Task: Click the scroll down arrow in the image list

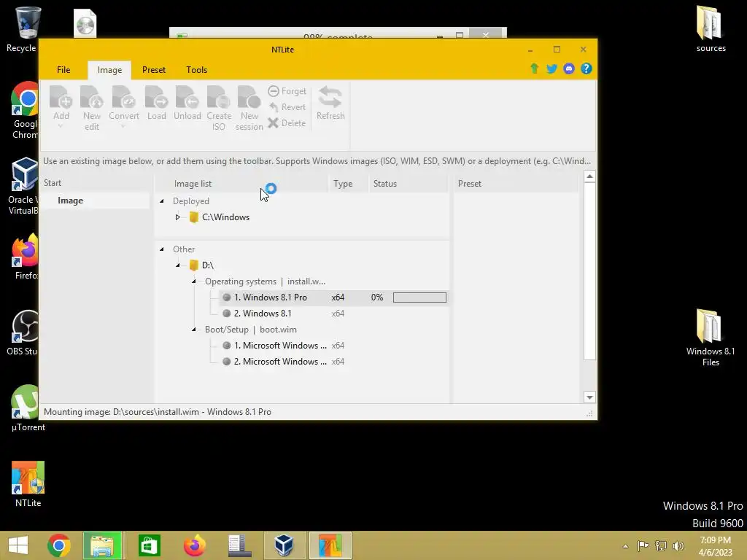Action: (x=589, y=397)
